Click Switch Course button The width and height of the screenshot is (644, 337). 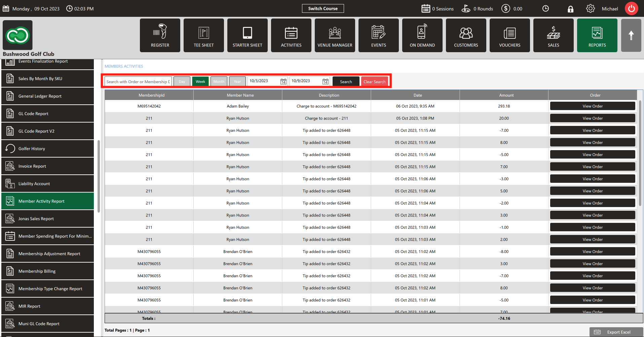tap(323, 8)
